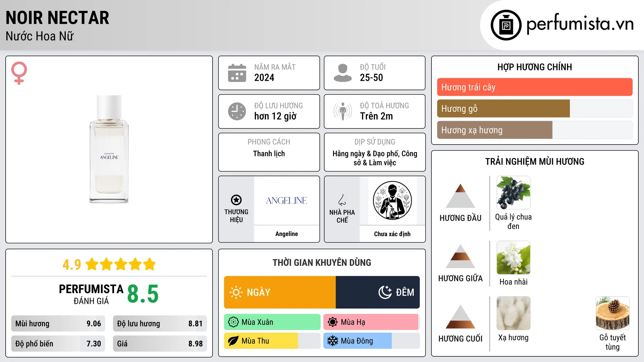This screenshot has height=362, width=644.
Task: Open the Xạ hương musk note image
Action: tap(514, 313)
